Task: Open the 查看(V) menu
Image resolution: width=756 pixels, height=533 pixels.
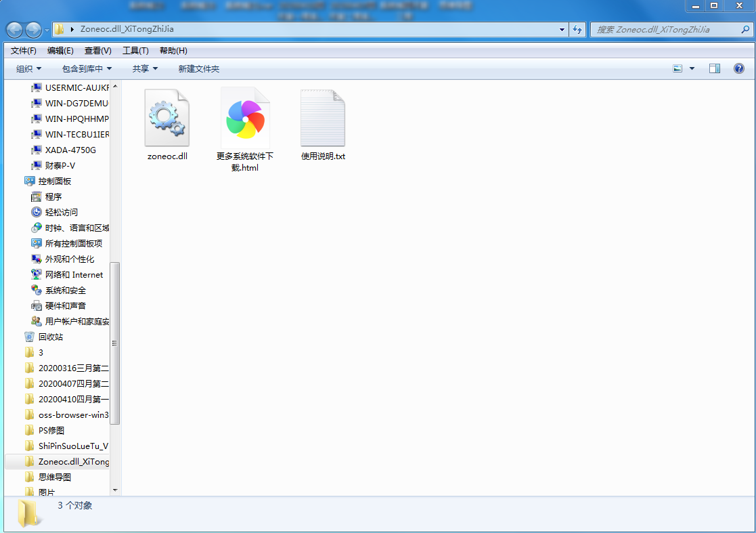Action: pyautogui.click(x=98, y=51)
